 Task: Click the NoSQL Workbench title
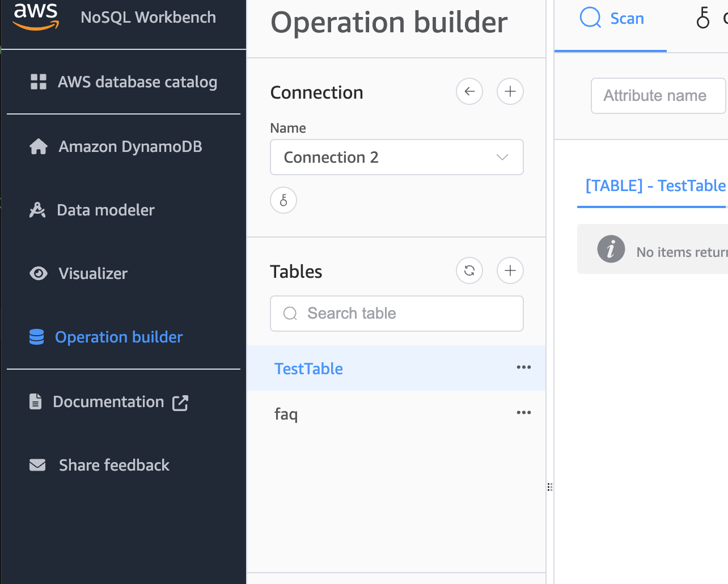point(148,17)
